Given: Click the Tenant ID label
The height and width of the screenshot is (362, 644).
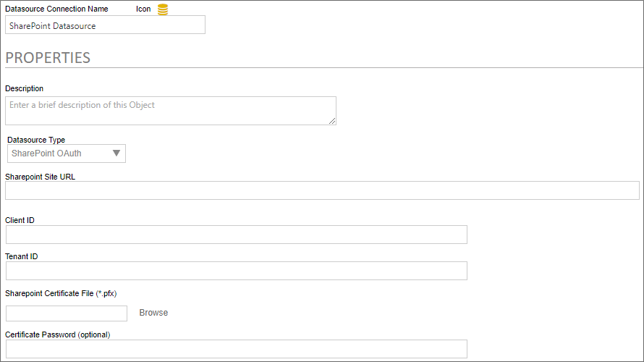Looking at the screenshot, I should pos(22,256).
